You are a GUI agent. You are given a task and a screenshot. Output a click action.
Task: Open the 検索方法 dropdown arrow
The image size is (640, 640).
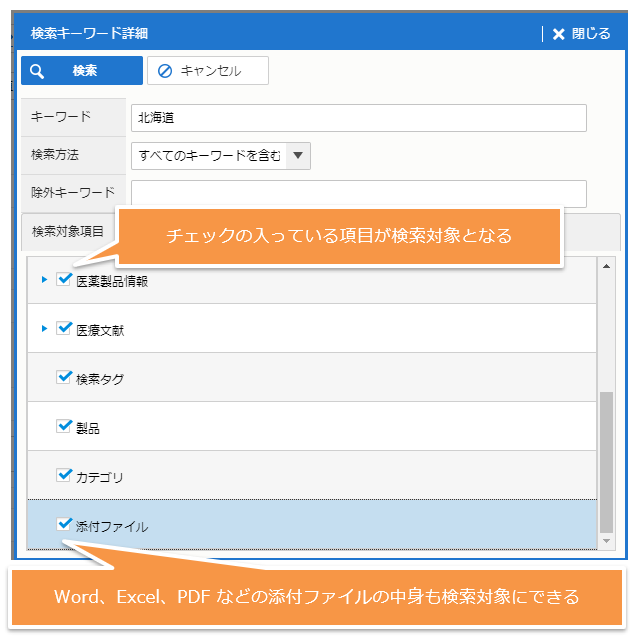tap(299, 156)
